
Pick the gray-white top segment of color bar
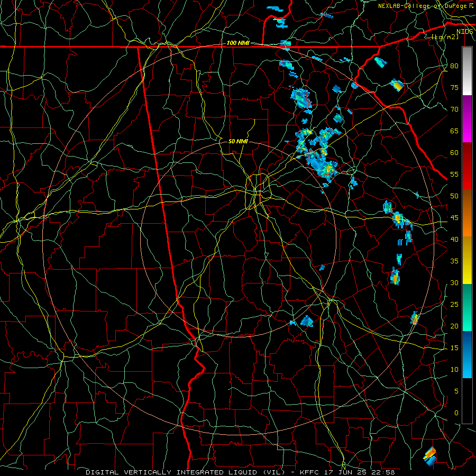[x=467, y=71]
